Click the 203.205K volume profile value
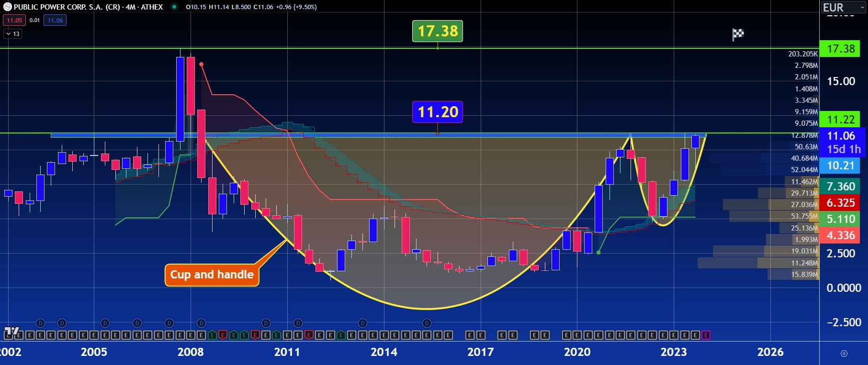The image size is (868, 365). (x=803, y=54)
